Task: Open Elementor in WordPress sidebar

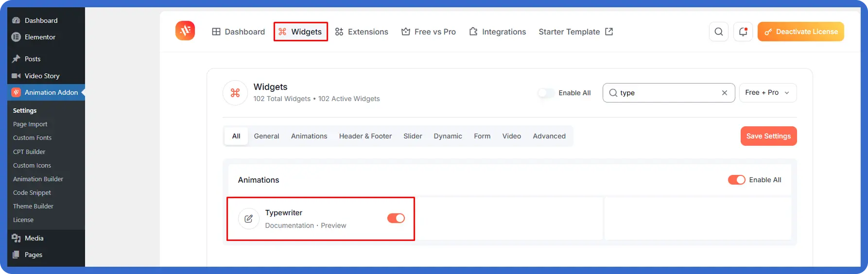Action: pos(40,37)
